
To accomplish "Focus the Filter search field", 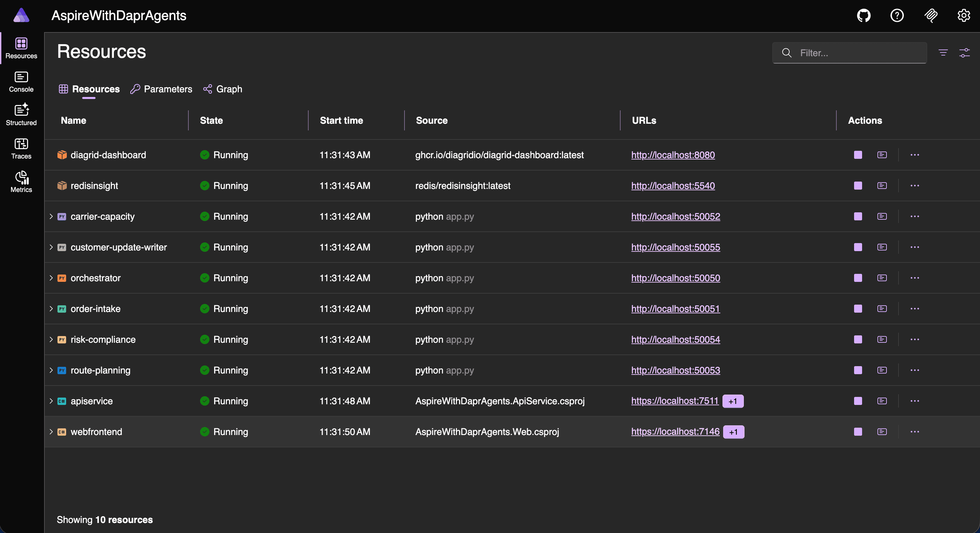I will [849, 52].
